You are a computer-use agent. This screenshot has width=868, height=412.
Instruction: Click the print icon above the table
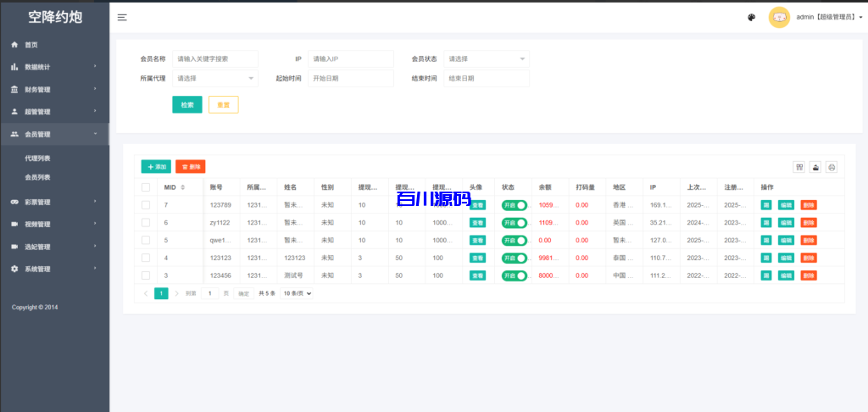(x=832, y=167)
